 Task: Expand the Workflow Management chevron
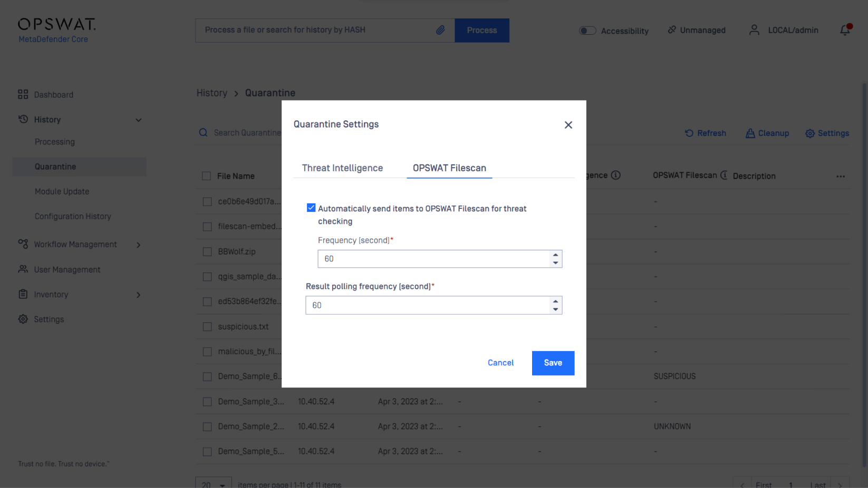(x=138, y=245)
